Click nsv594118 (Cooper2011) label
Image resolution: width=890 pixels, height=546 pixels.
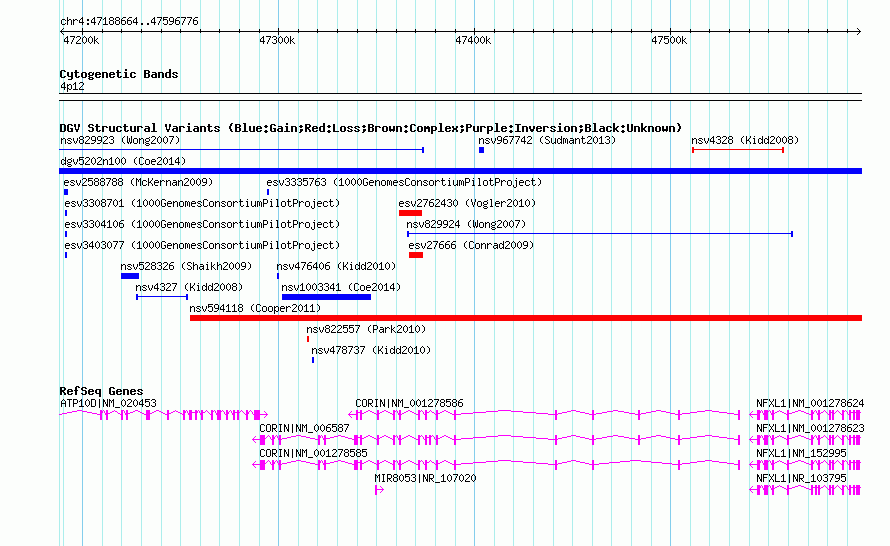(x=255, y=308)
